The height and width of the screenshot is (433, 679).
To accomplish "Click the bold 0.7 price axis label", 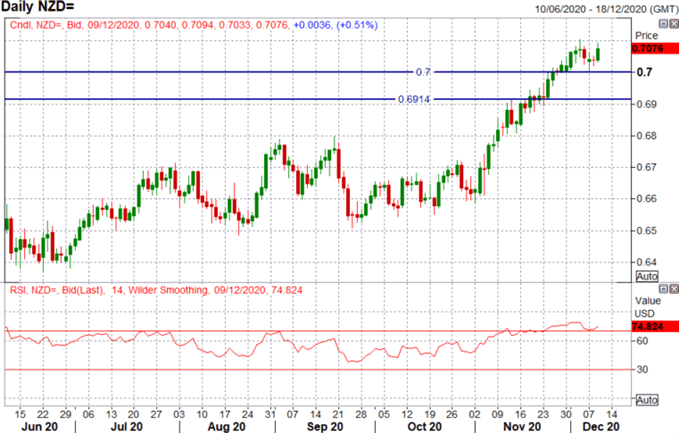I will pos(644,72).
